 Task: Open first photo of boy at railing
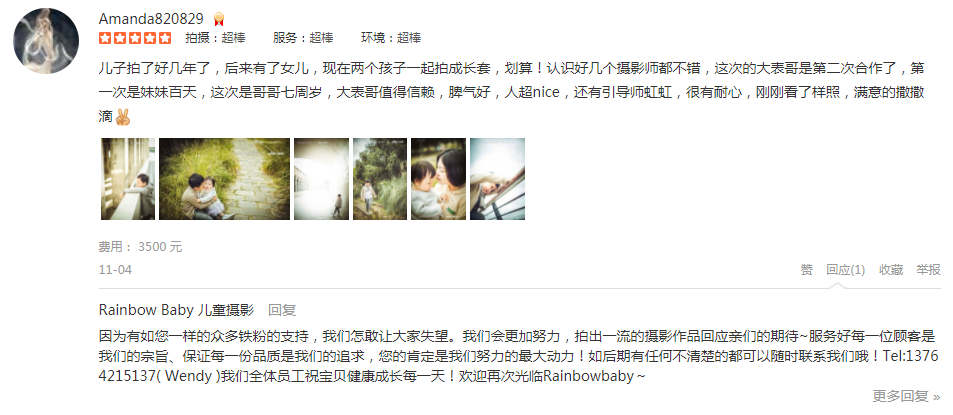(128, 179)
